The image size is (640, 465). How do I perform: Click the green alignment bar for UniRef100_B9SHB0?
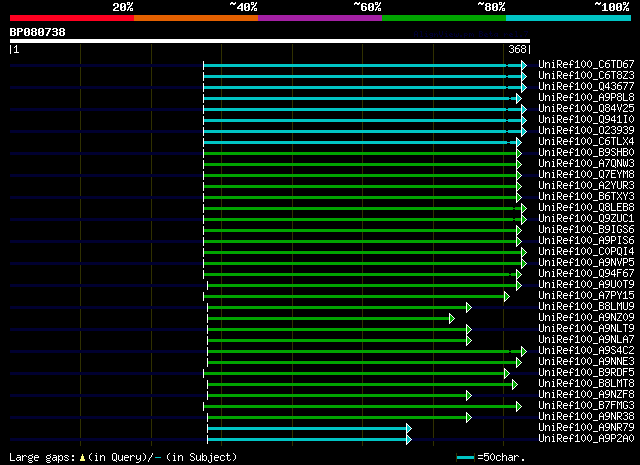[360, 154]
